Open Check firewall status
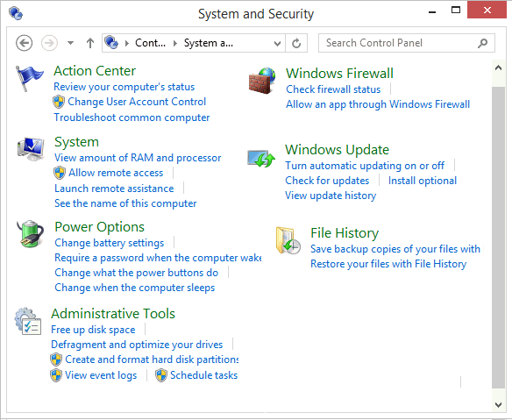 coord(333,89)
